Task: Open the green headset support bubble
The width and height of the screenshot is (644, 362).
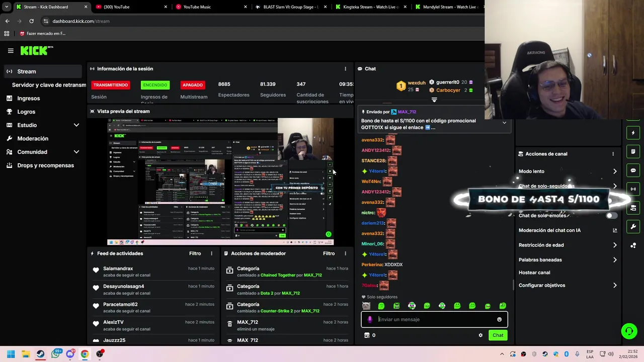Action: pyautogui.click(x=629, y=331)
